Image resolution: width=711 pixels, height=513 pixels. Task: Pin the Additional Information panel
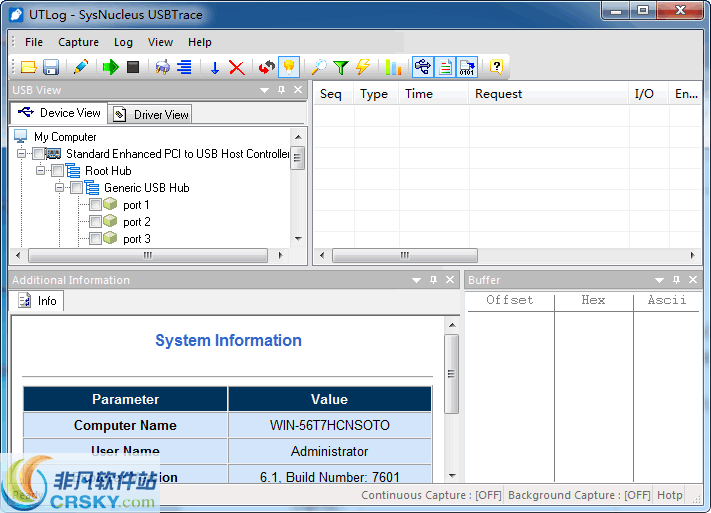[x=433, y=280]
